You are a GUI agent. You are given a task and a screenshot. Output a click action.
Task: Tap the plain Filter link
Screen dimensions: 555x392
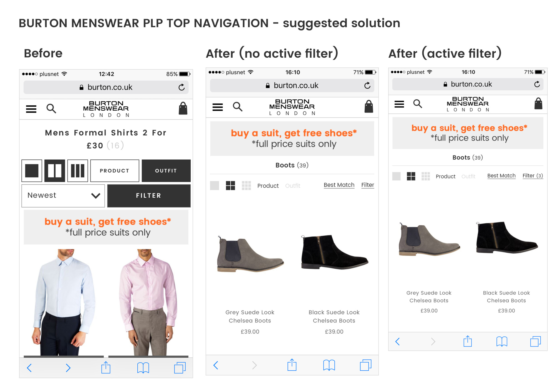click(x=368, y=185)
